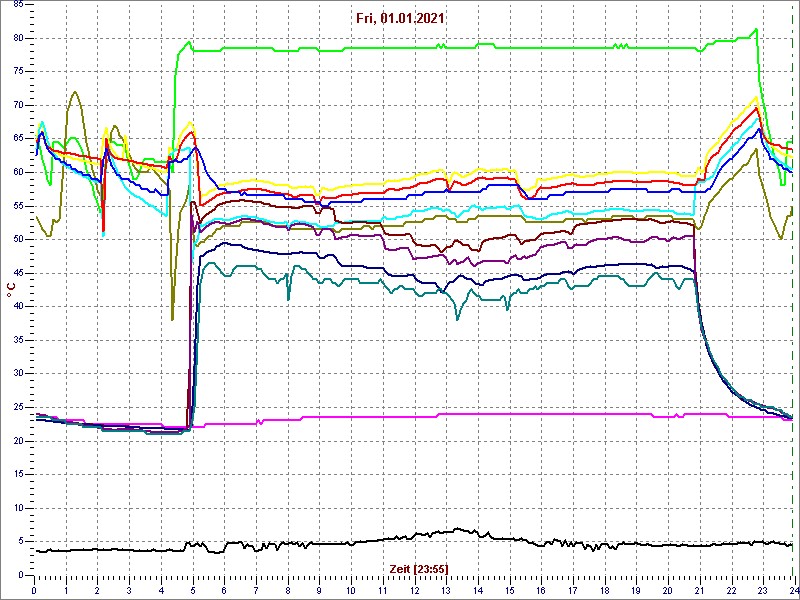
Task: Click hour 17 on the time axis
Action: [x=573, y=590]
